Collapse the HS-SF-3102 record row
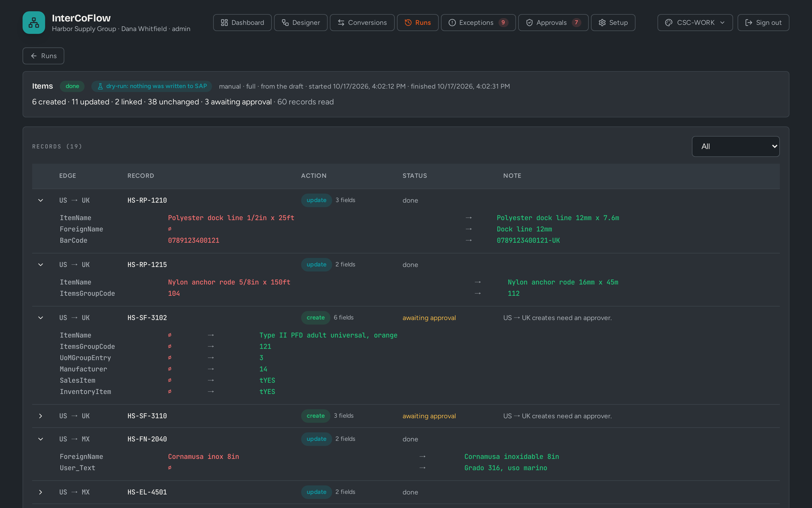 [41, 318]
